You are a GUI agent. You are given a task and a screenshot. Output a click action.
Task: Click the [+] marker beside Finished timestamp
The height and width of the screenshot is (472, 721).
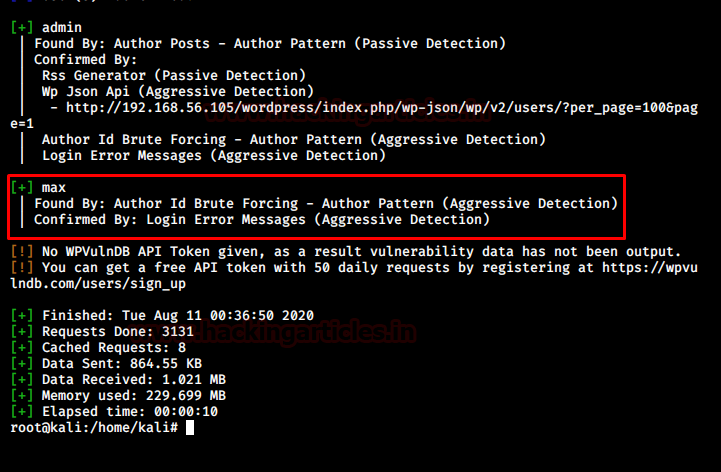point(21,316)
